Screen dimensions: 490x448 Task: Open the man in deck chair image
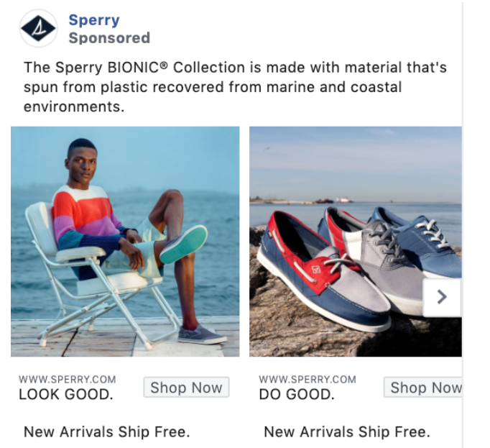click(x=125, y=242)
